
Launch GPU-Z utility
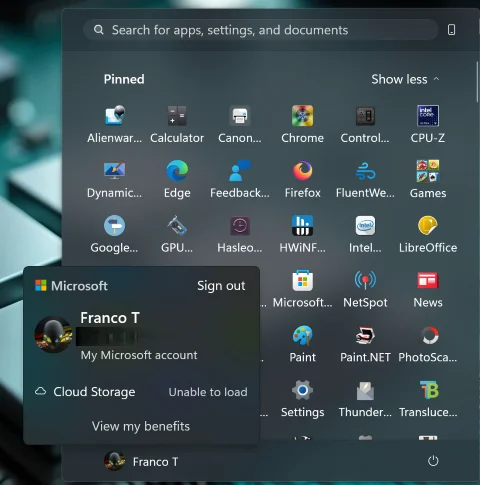coord(177,234)
